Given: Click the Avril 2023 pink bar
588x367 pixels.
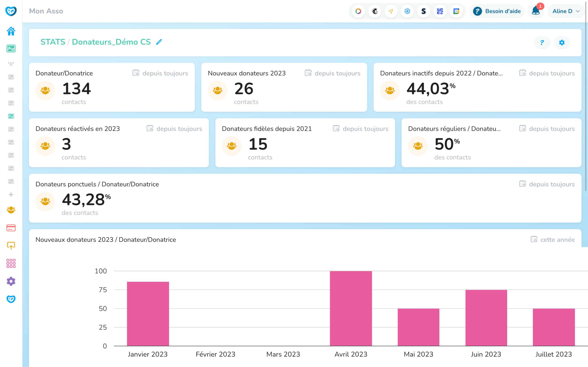Looking at the screenshot, I should [351, 308].
